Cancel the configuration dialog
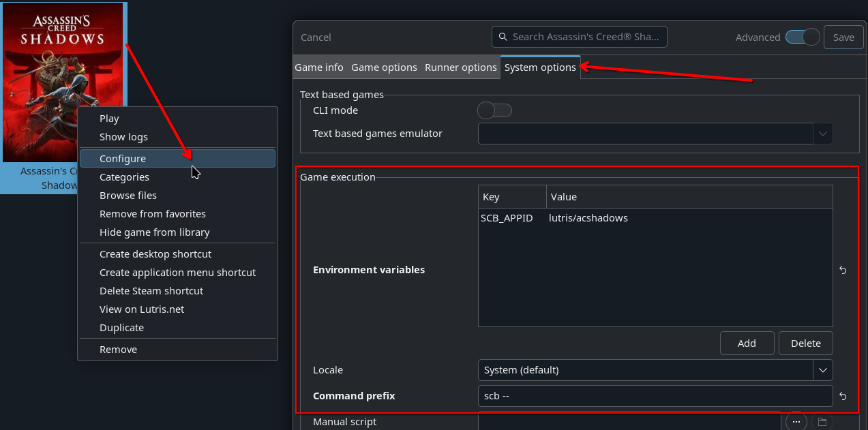The height and width of the screenshot is (430, 868). [x=316, y=37]
